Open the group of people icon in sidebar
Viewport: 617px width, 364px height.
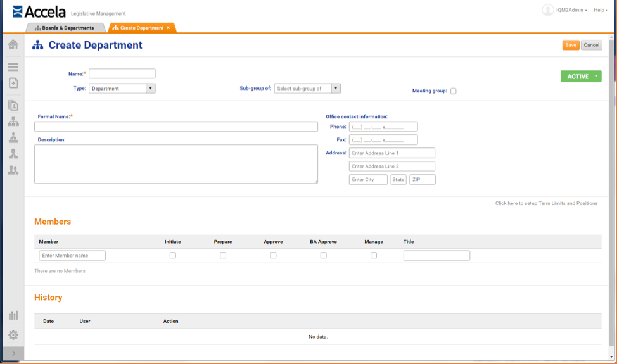click(x=13, y=170)
